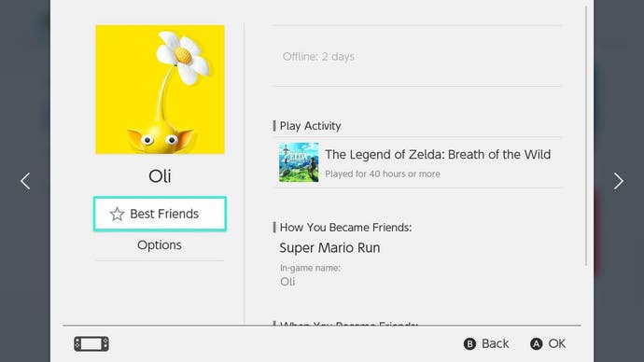Image resolution: width=644 pixels, height=362 pixels.
Task: Select the Back label in the footer
Action: tap(495, 343)
